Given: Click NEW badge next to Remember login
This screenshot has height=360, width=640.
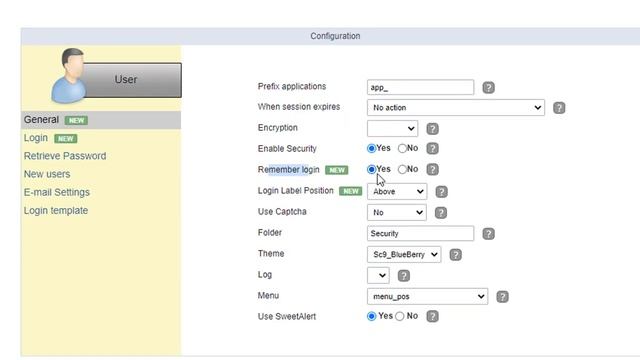Looking at the screenshot, I should (x=337, y=170).
